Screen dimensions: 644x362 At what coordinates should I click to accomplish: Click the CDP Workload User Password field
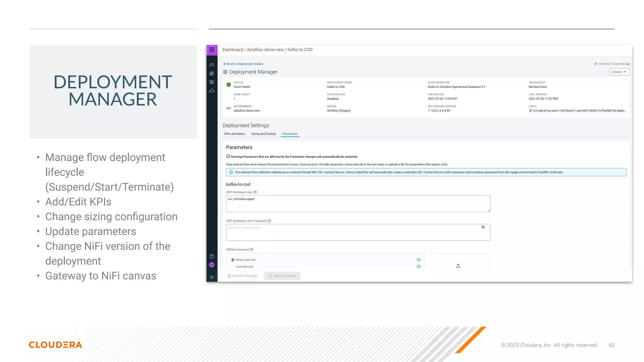358,233
